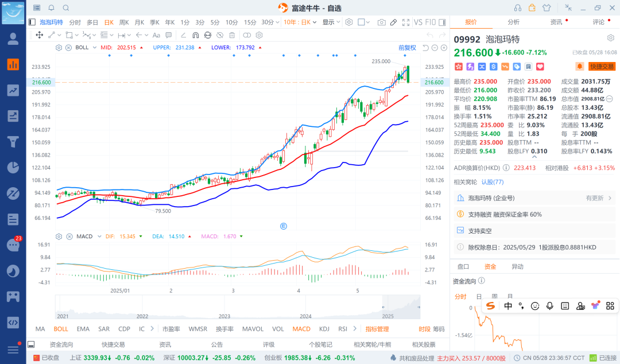Screen dimensions: 620x364
Task: Toggle hide drawings crossed-eye icon
Action: [x=220, y=35]
